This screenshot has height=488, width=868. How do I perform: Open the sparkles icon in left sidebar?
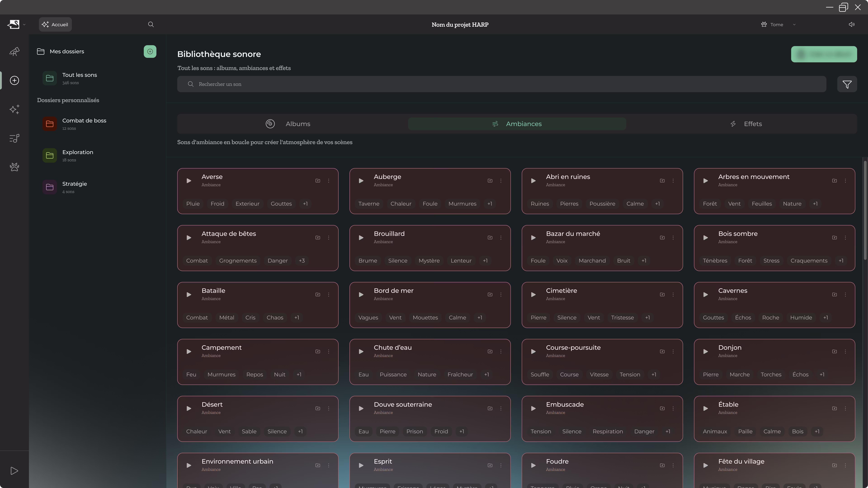14,109
